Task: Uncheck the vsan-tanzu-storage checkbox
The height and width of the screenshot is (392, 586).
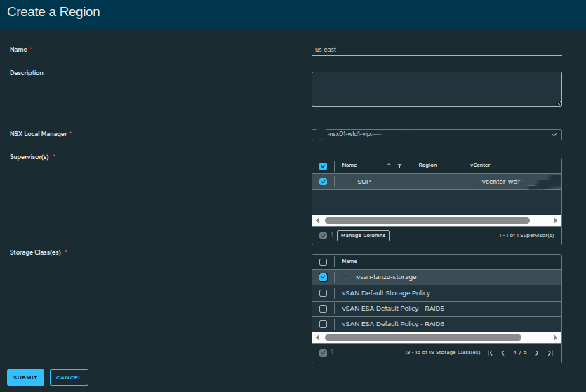Action: [x=324, y=278]
